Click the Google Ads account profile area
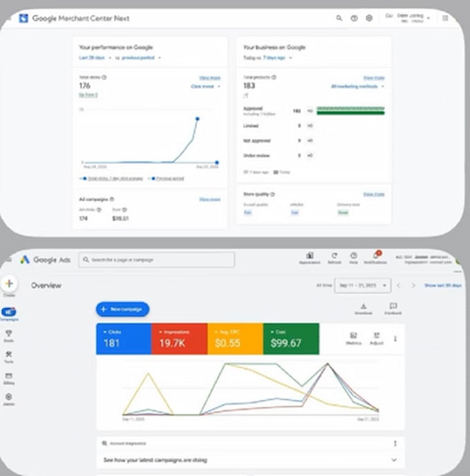The image size is (470, 476). [x=424, y=259]
